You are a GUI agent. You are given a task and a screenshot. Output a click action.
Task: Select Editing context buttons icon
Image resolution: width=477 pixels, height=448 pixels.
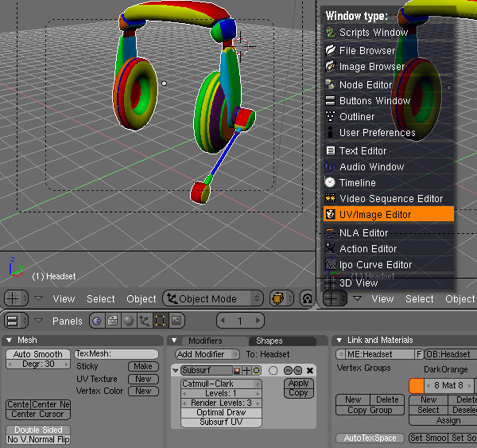click(161, 321)
